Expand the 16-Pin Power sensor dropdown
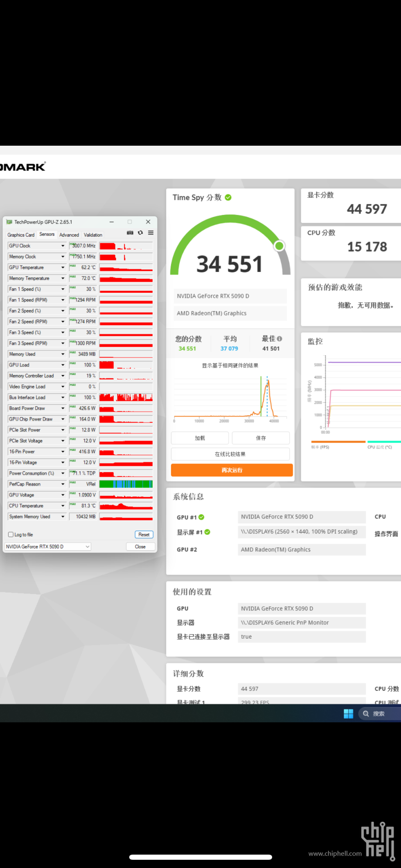Image resolution: width=401 pixels, height=868 pixels. click(63, 452)
